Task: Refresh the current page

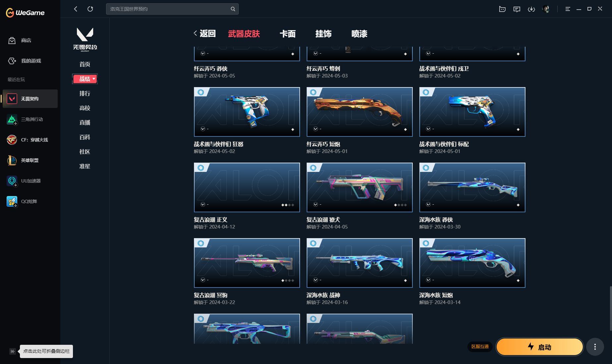Action: coord(90,9)
